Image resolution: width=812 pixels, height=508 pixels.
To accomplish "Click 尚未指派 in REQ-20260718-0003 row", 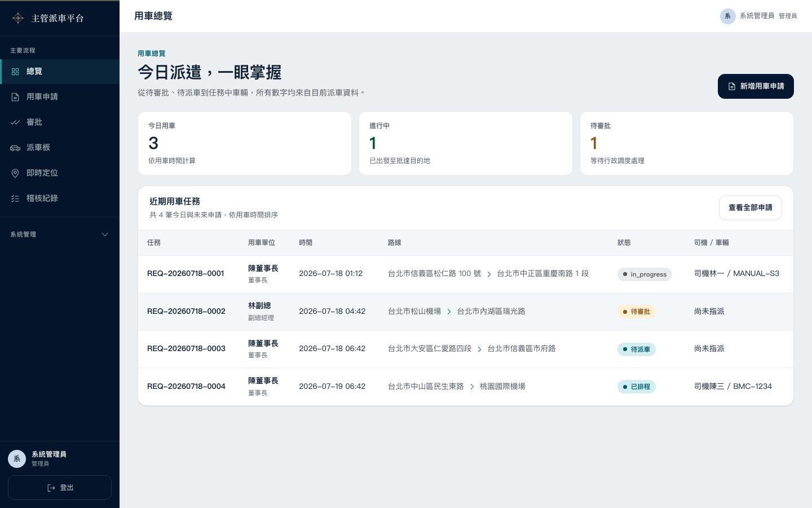I will 709,349.
